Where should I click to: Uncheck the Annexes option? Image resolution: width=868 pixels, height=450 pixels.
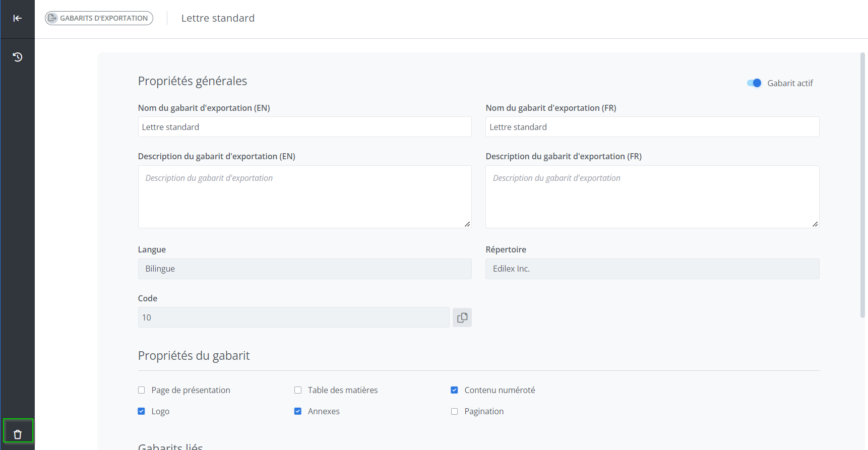pos(298,411)
